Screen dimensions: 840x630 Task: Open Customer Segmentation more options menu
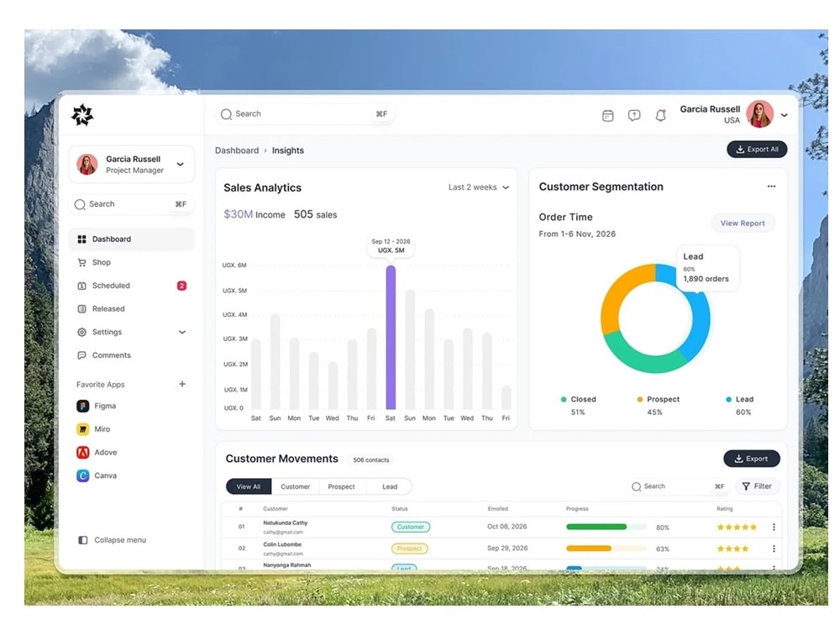click(x=771, y=186)
